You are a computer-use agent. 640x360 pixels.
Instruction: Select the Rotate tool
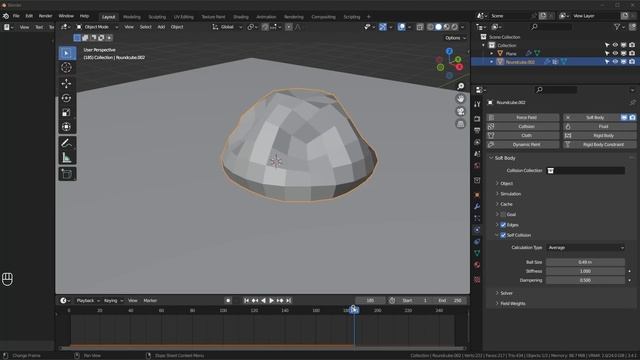[67, 98]
